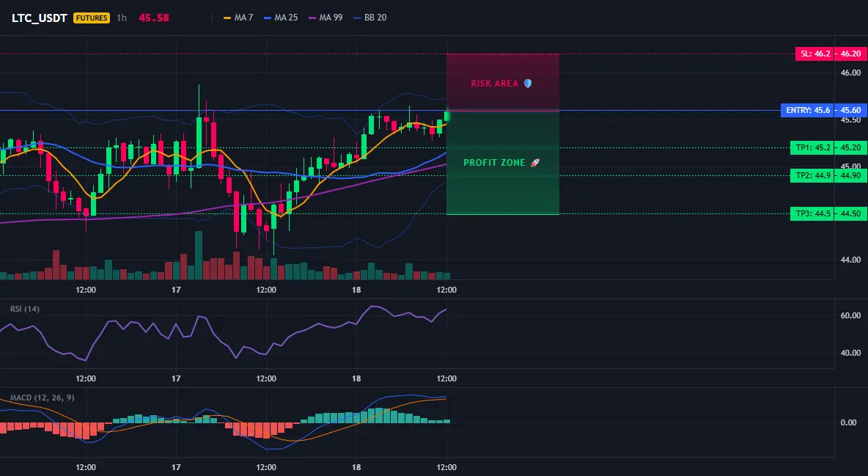
Task: Click the RSI (14) indicator label
Action: pyautogui.click(x=25, y=309)
